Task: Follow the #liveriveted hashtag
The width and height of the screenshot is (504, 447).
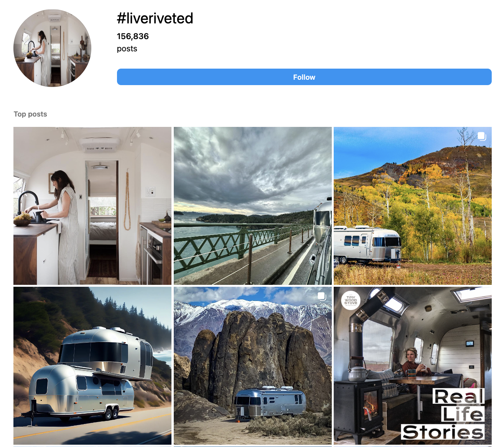Action: point(304,77)
